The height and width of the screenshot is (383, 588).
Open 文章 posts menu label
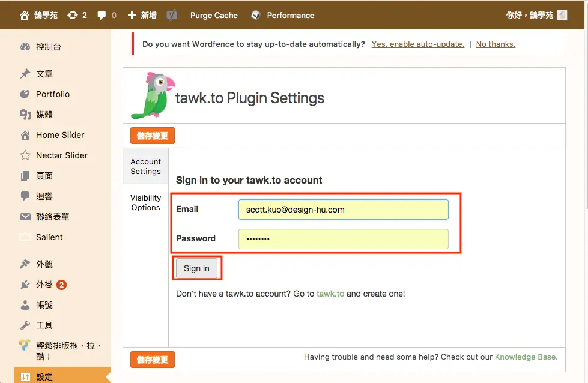(x=44, y=74)
